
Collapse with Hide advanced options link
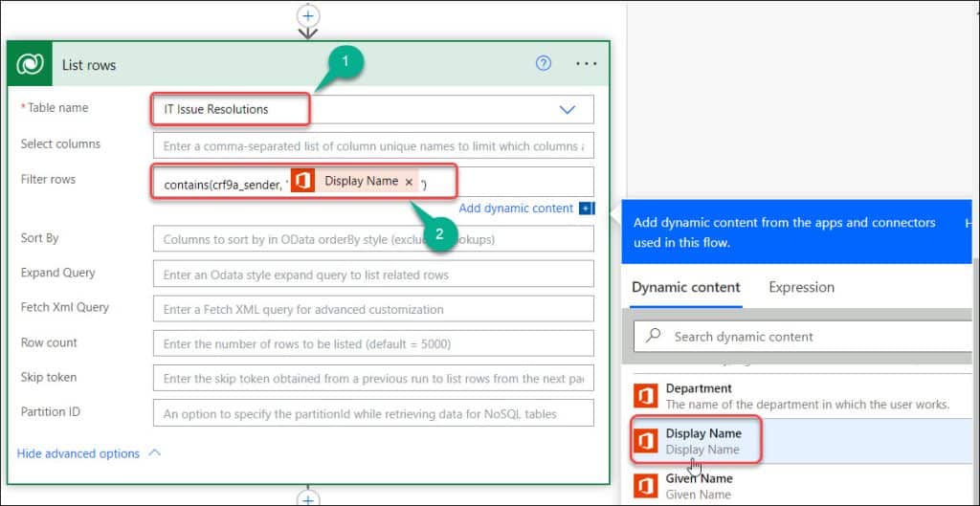pyautogui.click(x=78, y=453)
